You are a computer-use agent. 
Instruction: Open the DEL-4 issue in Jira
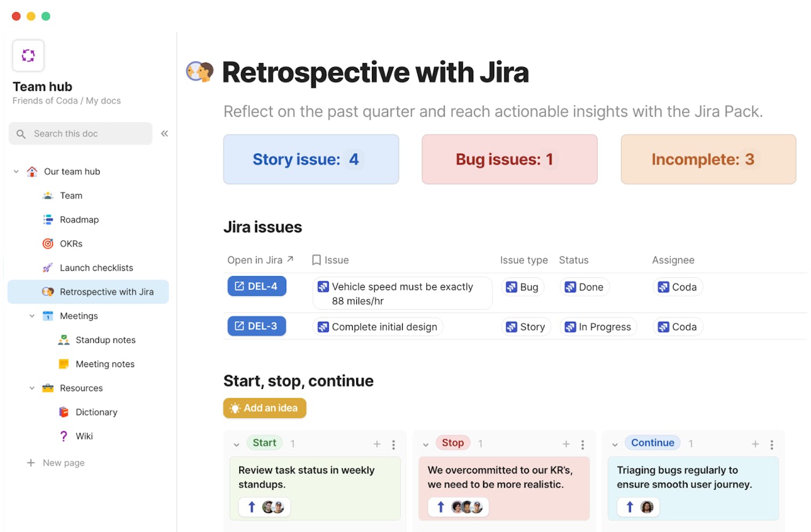(257, 287)
